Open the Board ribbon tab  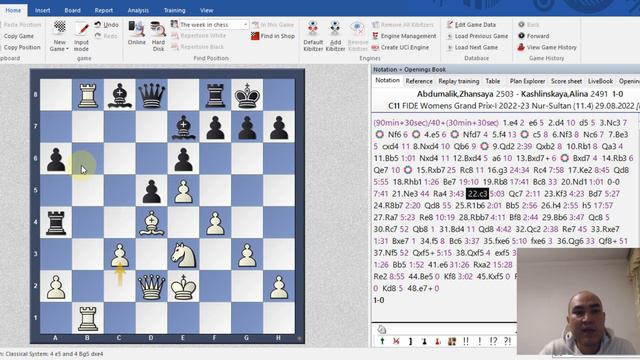click(x=72, y=10)
